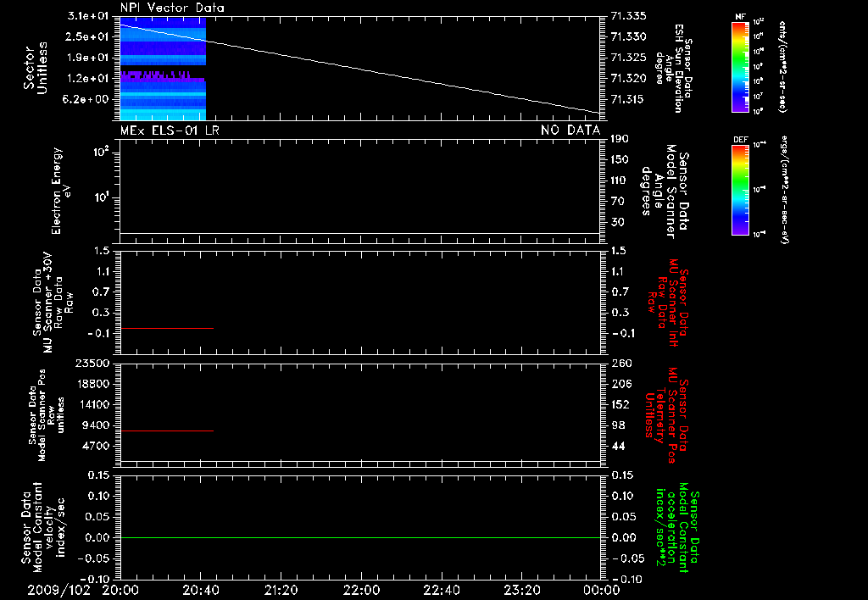Viewport: 868px width, 600px height.
Task: Select the 3.1e+01 sector tick value
Action: [x=88, y=16]
